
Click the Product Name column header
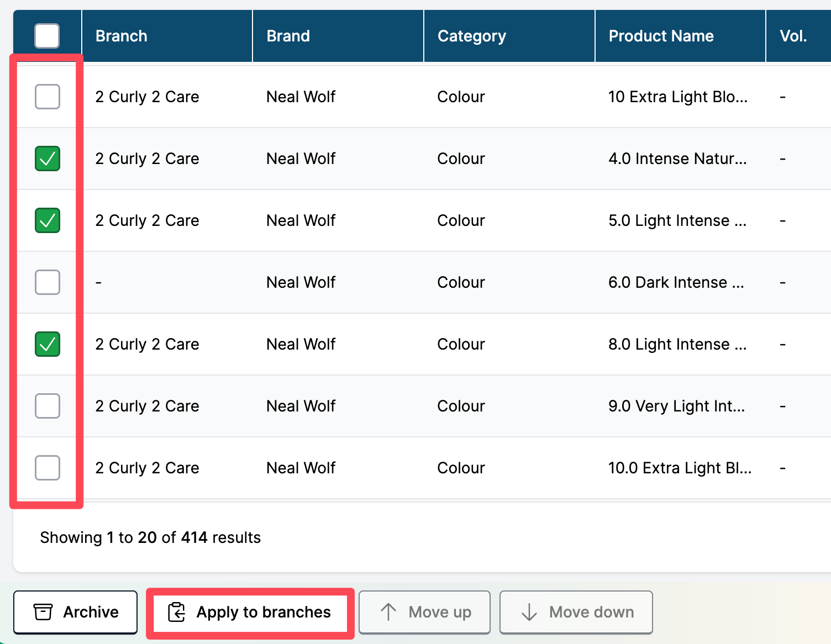point(661,36)
